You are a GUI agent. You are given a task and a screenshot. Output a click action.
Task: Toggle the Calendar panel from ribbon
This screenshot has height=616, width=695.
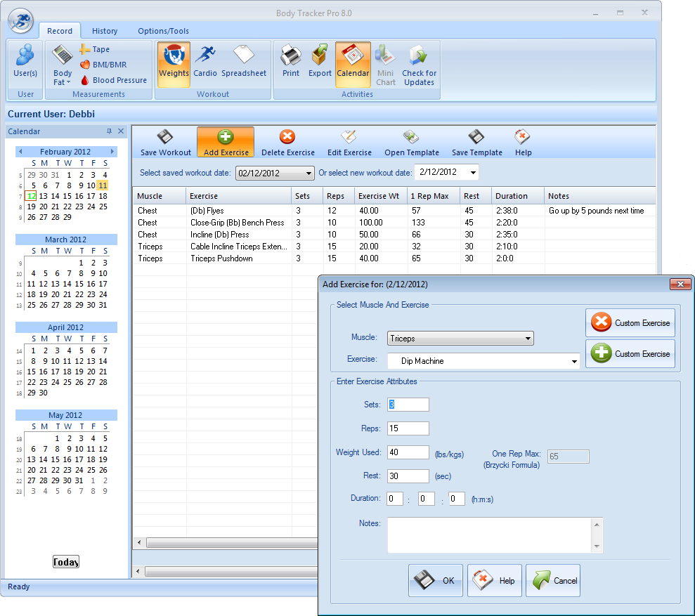point(353,64)
